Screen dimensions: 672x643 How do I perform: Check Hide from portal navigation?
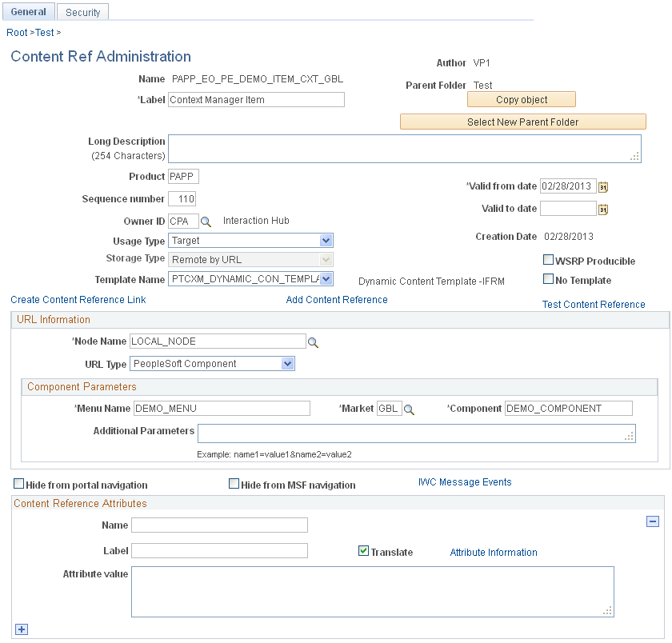18,483
